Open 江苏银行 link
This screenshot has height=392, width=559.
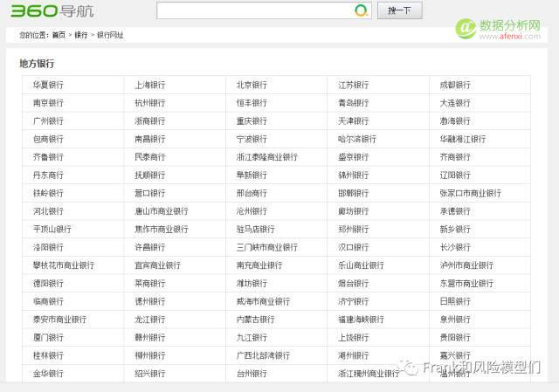click(x=353, y=85)
